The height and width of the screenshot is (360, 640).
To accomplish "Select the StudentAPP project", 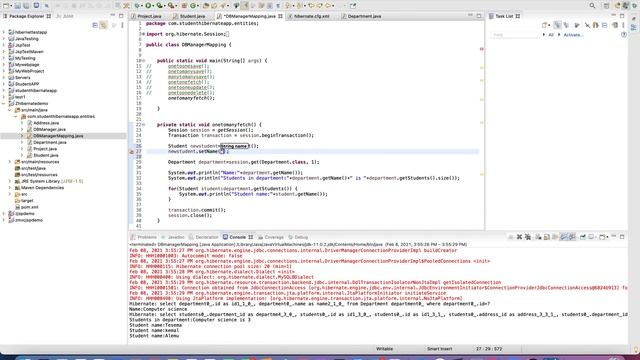I will 27,84.
